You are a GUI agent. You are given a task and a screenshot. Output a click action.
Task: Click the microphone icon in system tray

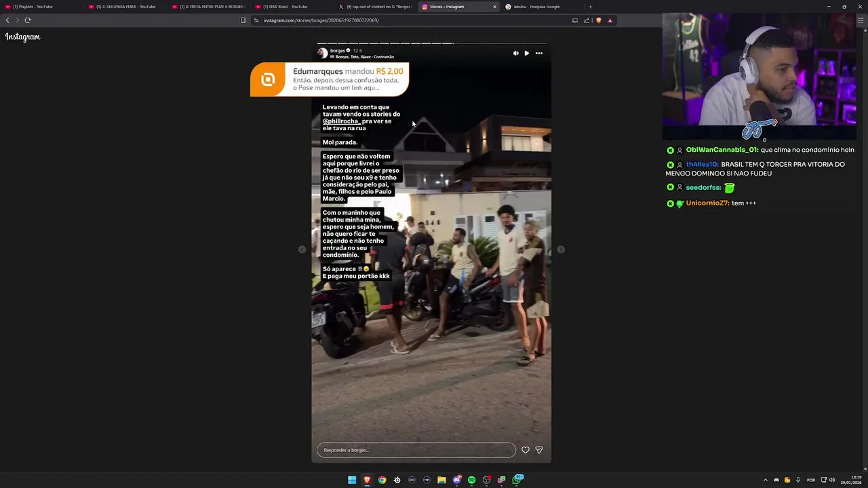pos(798,480)
